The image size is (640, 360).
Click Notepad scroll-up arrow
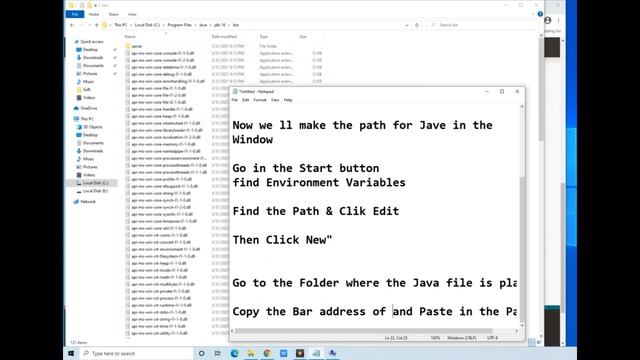click(522, 107)
